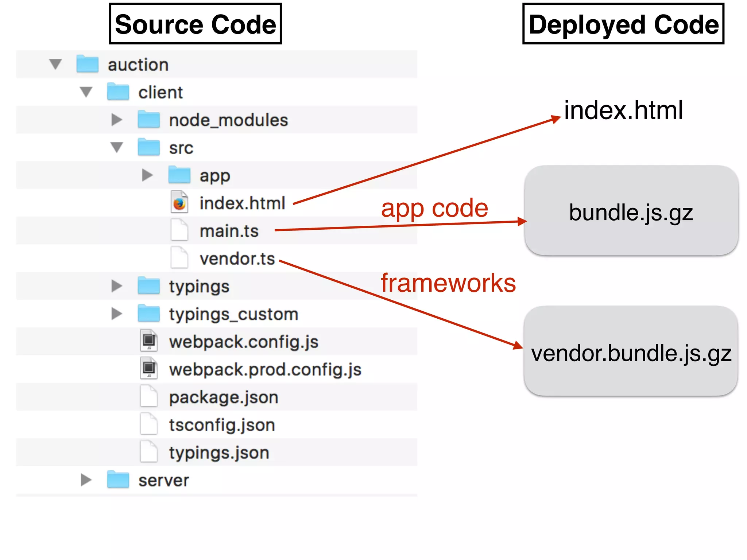This screenshot has width=747, height=560.
Task: Click the Firefox icon of index.html
Action: click(x=179, y=202)
